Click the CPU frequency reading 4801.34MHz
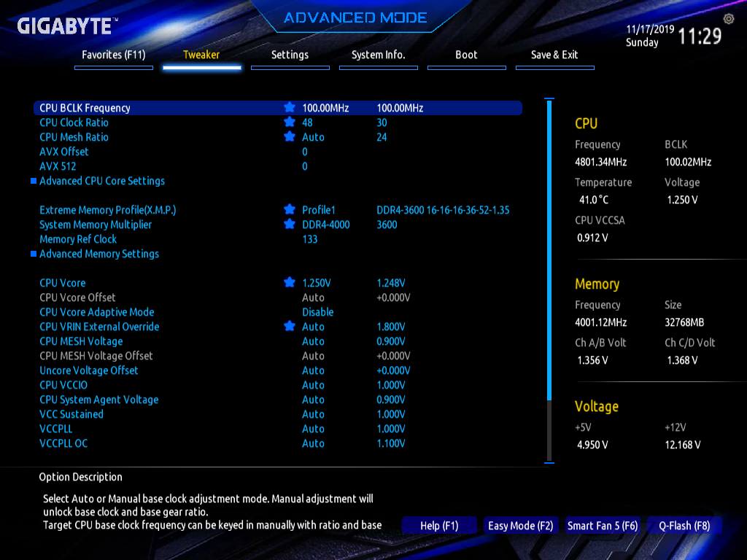Viewport: 747px width, 560px height. [x=601, y=162]
